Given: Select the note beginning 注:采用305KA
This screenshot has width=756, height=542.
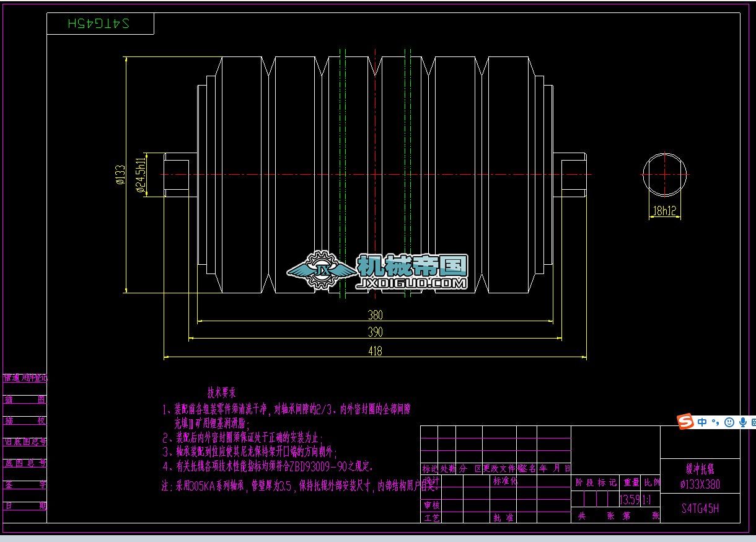Looking at the screenshot, I should [x=300, y=486].
